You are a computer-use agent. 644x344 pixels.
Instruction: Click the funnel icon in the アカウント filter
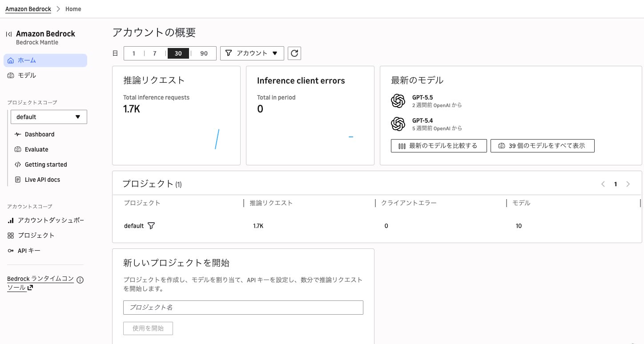229,53
